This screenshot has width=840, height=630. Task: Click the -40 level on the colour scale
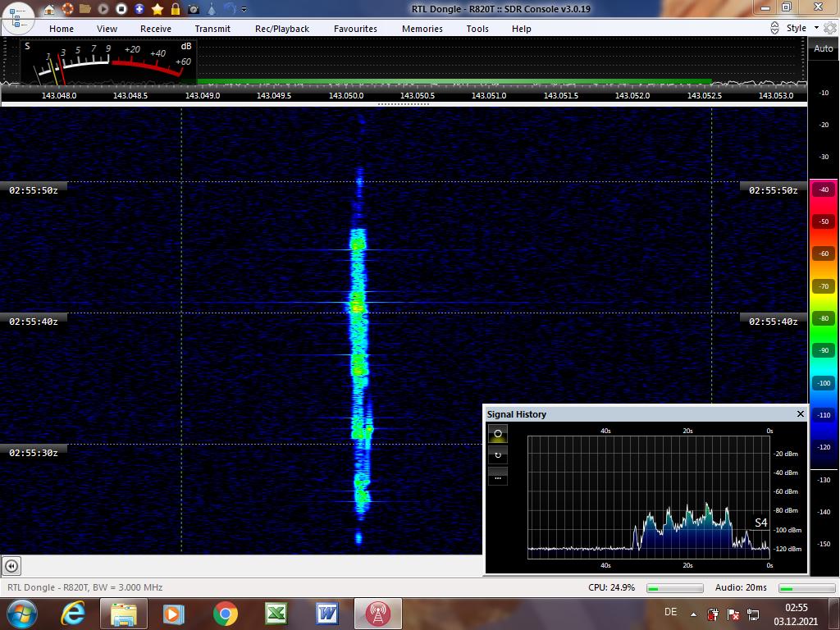click(824, 189)
